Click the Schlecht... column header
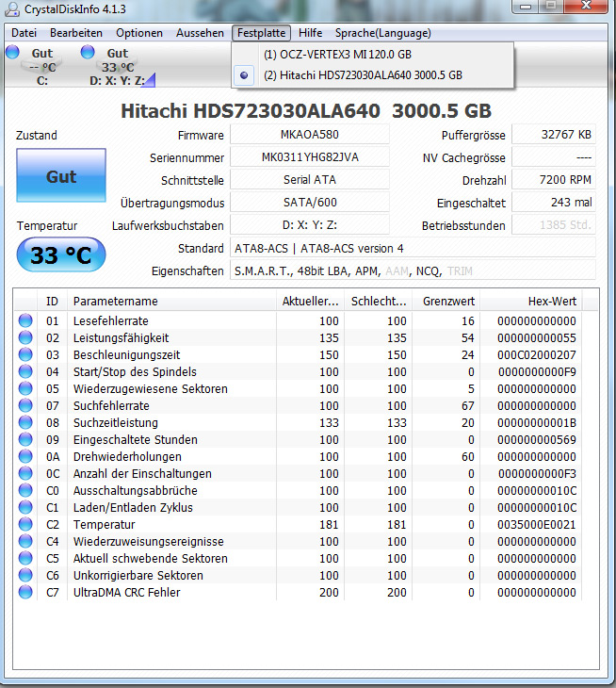The width and height of the screenshot is (616, 688). tap(379, 301)
